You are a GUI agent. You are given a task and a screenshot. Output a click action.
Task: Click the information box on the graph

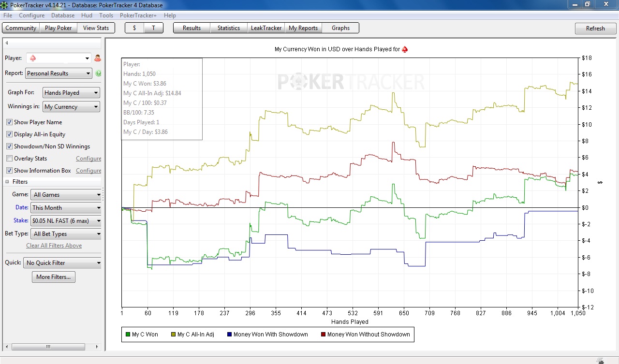[x=162, y=99]
